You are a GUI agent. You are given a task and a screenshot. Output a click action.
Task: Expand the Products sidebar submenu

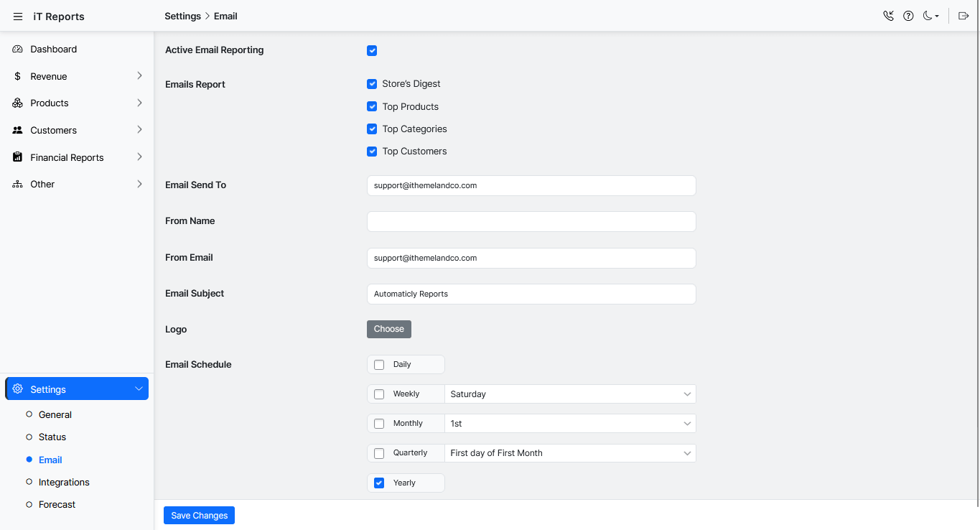[x=139, y=103]
